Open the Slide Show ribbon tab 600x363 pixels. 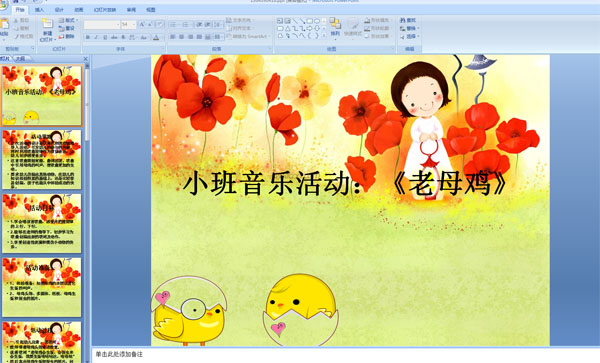coord(105,10)
